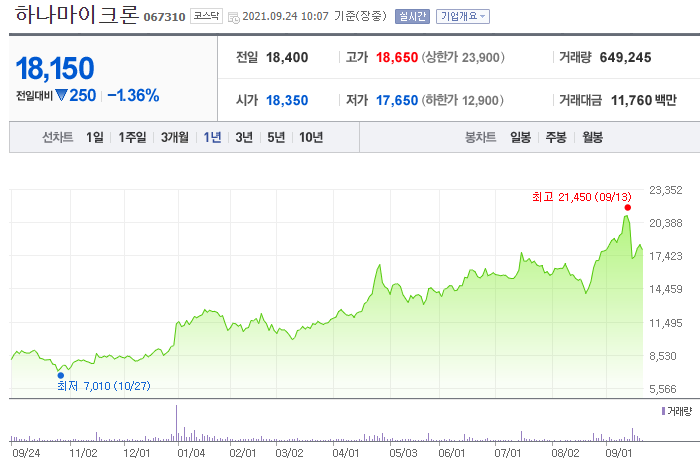Switch to the 일봉 candlestick chart

pyautogui.click(x=521, y=137)
